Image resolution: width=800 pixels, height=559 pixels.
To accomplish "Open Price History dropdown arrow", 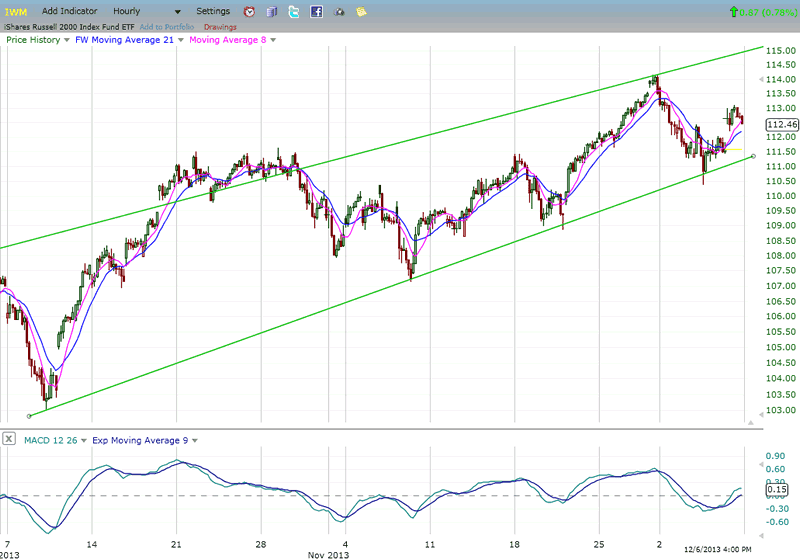I will (66, 40).
